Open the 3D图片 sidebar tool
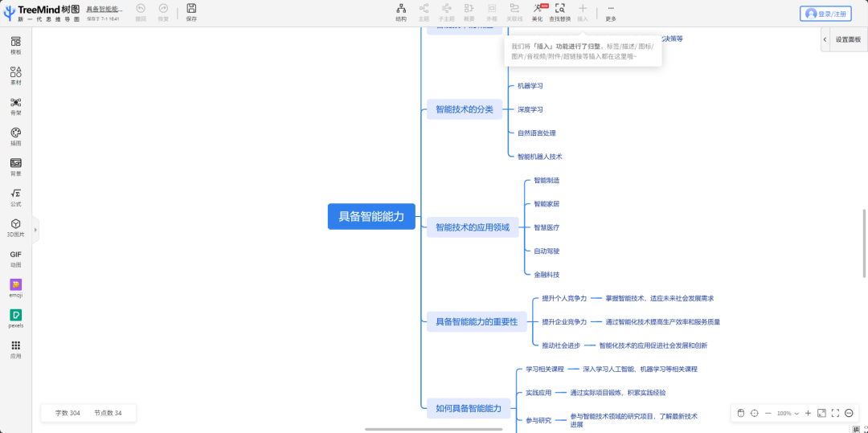868x433 pixels. pos(15,228)
